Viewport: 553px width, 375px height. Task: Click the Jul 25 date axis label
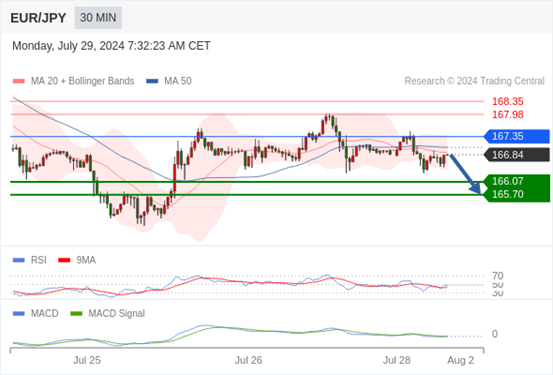(x=87, y=360)
